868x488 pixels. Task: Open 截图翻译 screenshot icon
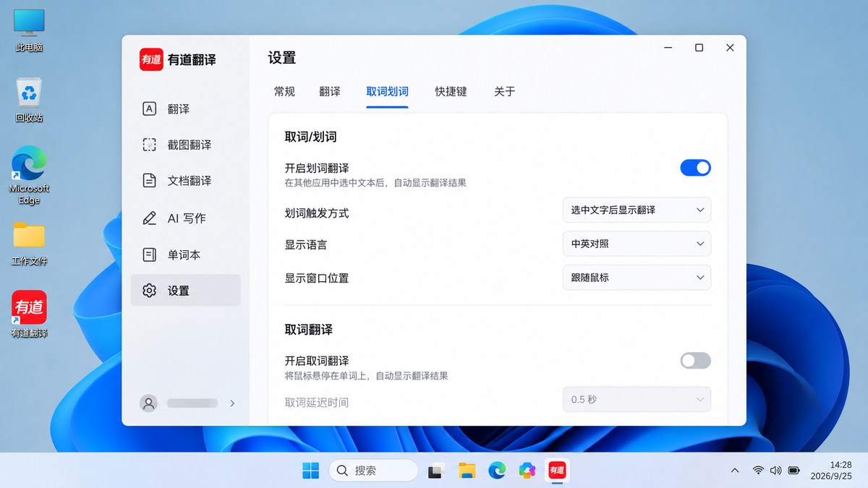tap(149, 145)
